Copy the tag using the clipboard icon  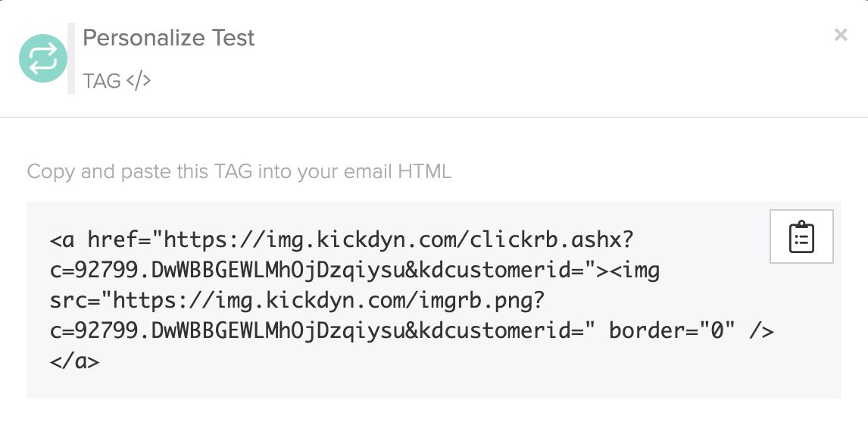801,236
